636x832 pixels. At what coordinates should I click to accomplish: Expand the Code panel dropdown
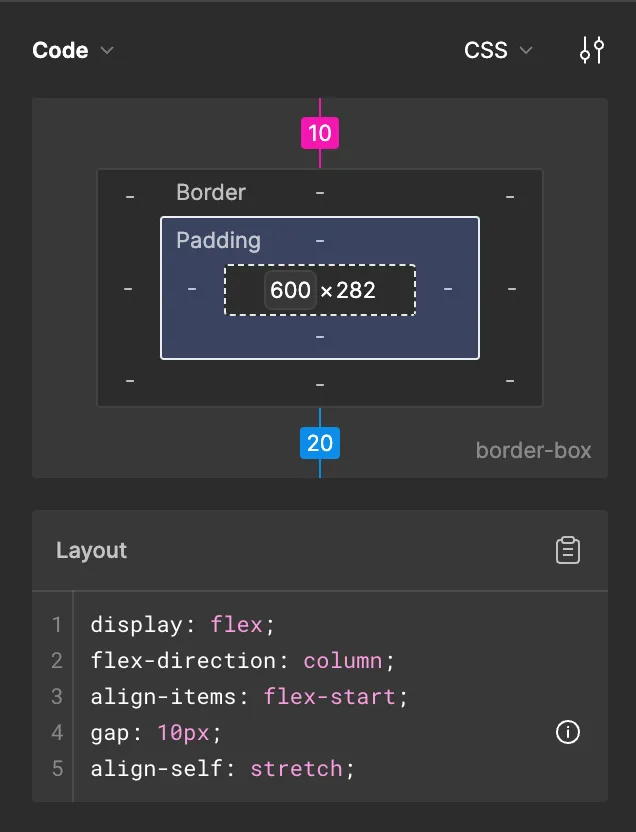coord(73,51)
